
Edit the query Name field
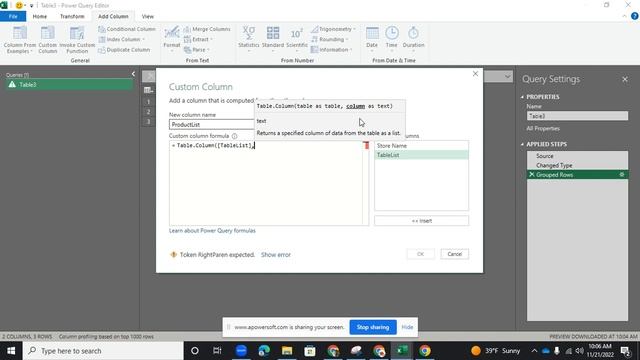click(x=577, y=116)
